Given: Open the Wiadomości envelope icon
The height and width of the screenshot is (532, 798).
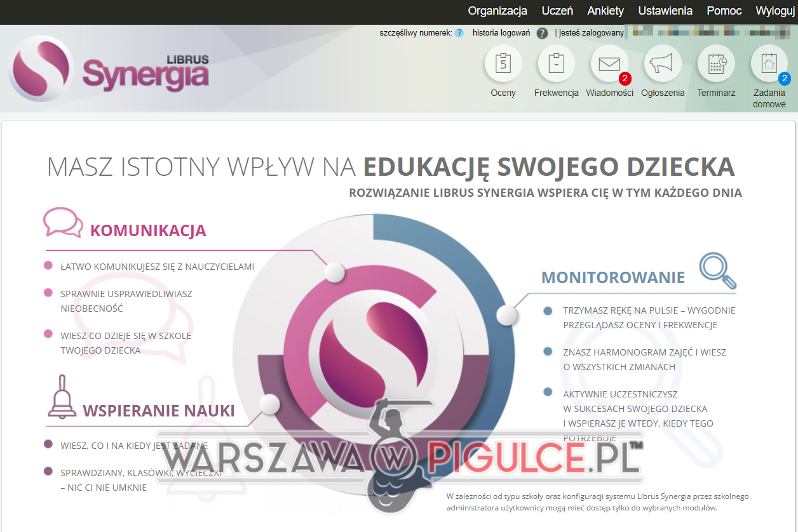Looking at the screenshot, I should [609, 65].
